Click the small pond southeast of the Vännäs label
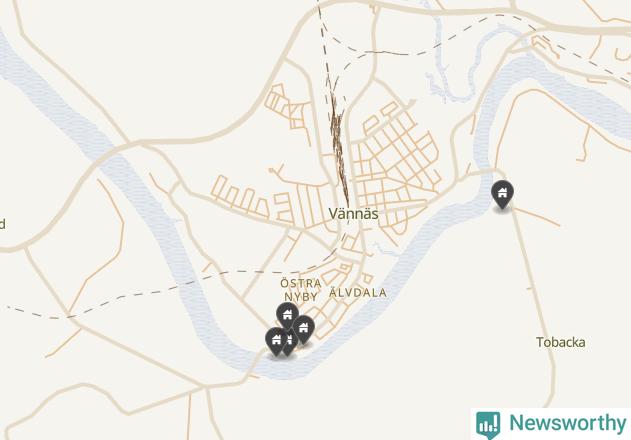The height and width of the screenshot is (440, 631). pyautogui.click(x=382, y=250)
